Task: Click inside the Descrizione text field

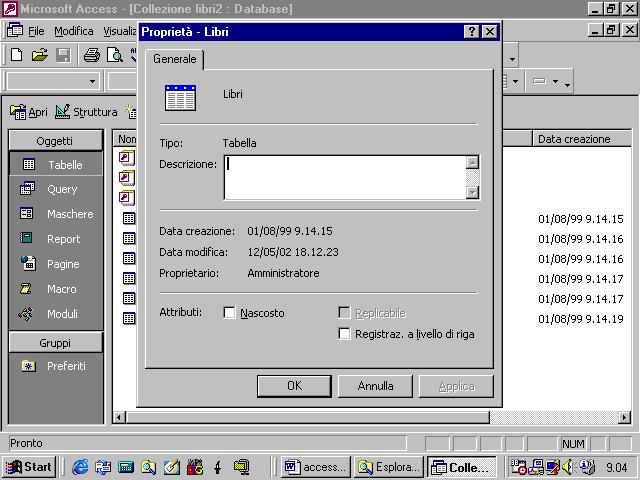Action: point(345,177)
